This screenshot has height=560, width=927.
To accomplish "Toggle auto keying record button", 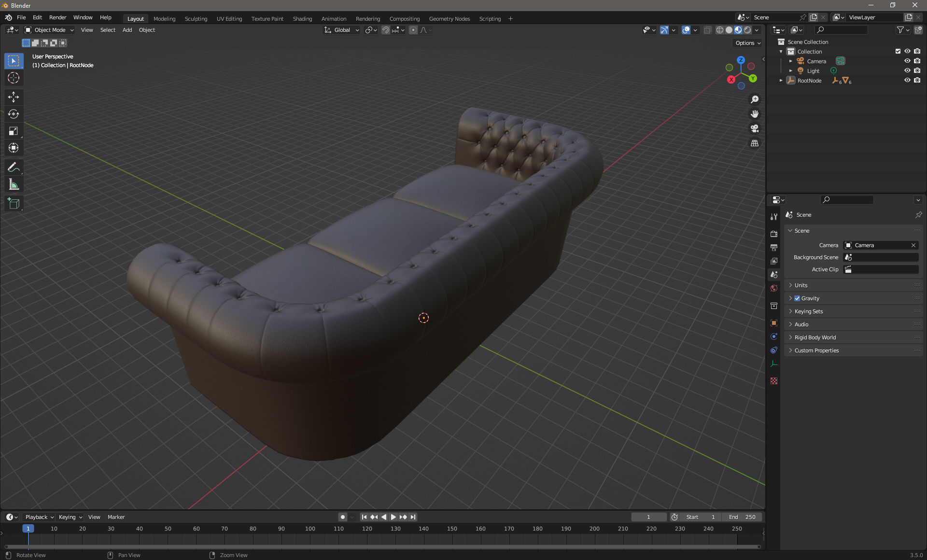I will click(x=343, y=517).
